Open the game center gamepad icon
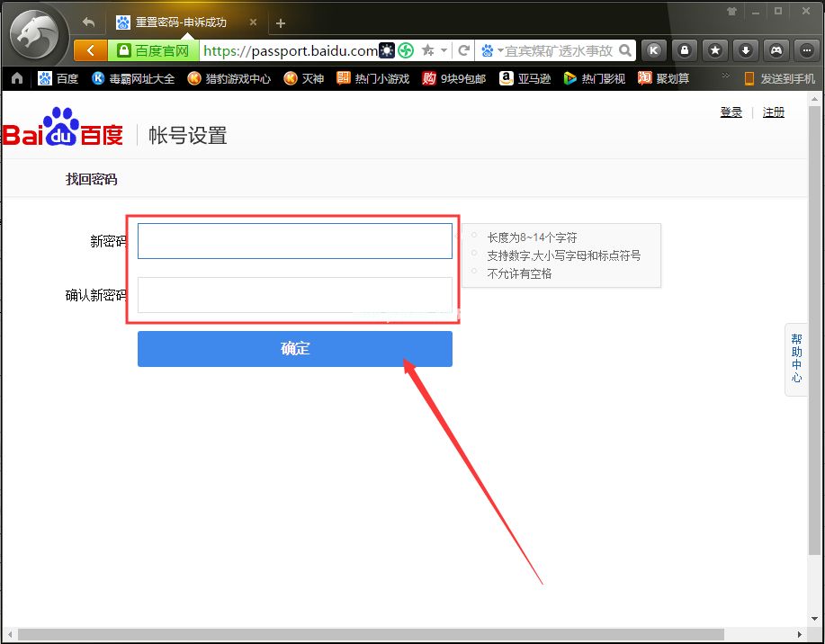Image resolution: width=825 pixels, height=644 pixels. pos(776,50)
